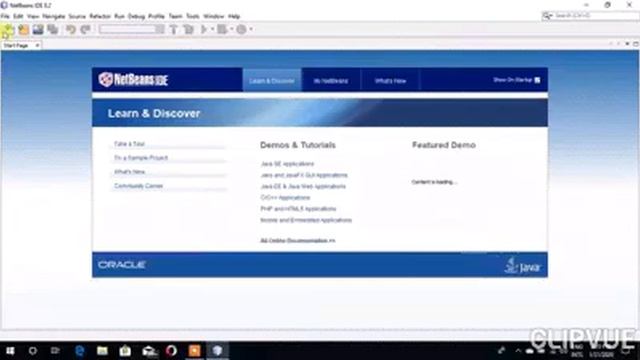
Task: Open the Window menu
Action: 213,16
